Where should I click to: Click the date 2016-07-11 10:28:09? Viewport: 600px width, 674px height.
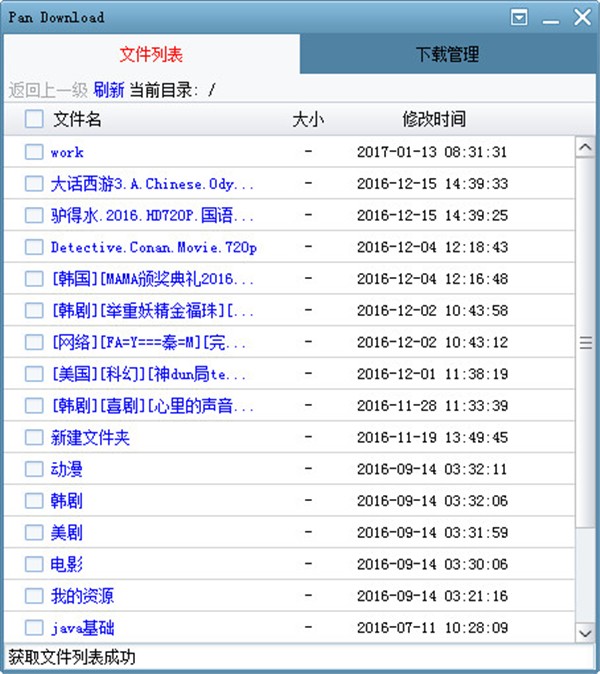click(432, 628)
